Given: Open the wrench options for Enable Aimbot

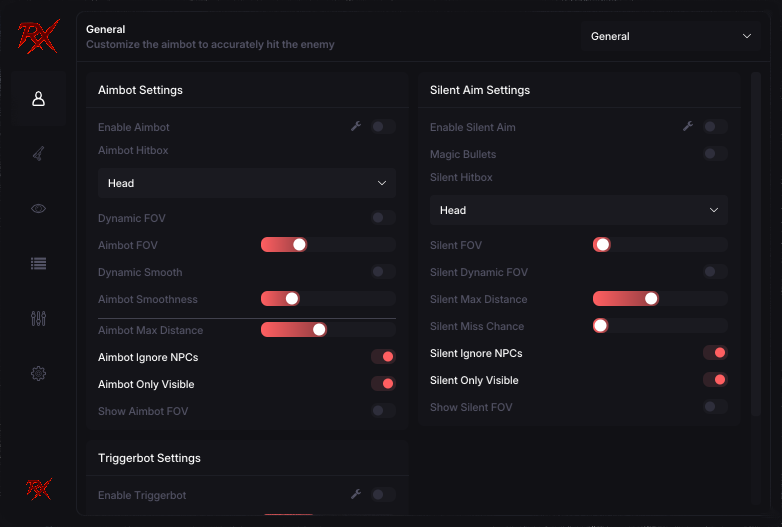Looking at the screenshot, I should click(x=356, y=126).
